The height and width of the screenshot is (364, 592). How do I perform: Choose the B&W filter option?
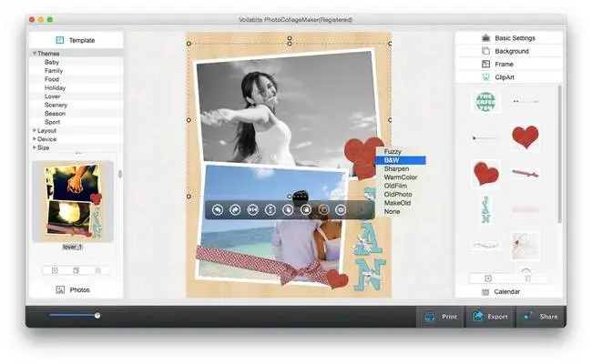(x=401, y=160)
